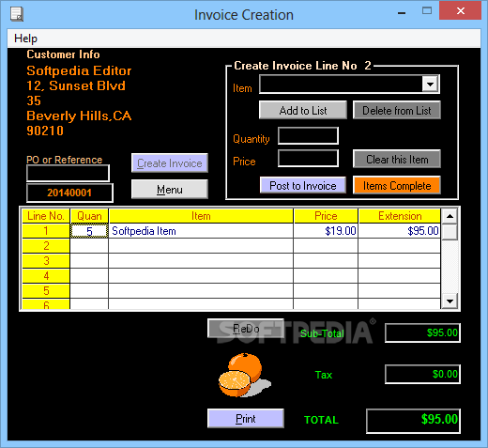Minimize the Invoice Creation window
The image size is (488, 448).
pyautogui.click(x=402, y=12)
